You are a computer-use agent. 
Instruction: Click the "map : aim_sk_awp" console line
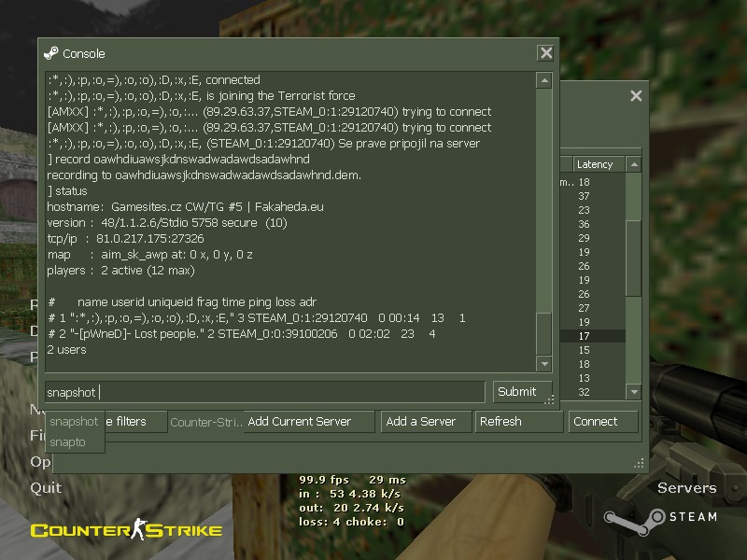point(149,255)
